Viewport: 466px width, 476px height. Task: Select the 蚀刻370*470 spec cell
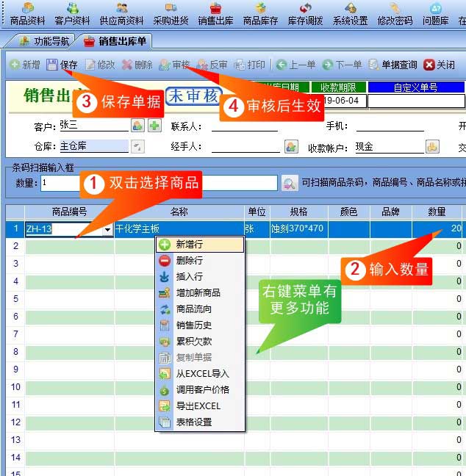[299, 229]
